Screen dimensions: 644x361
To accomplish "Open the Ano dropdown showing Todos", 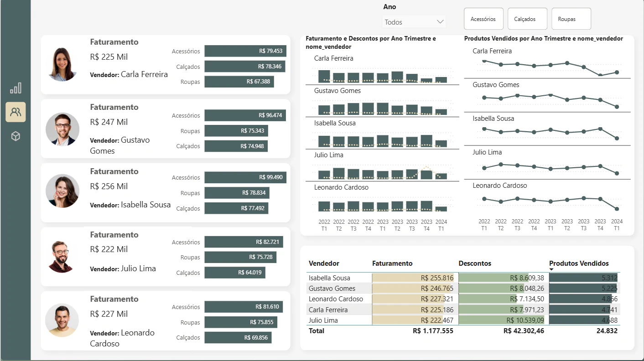I will pyautogui.click(x=414, y=22).
